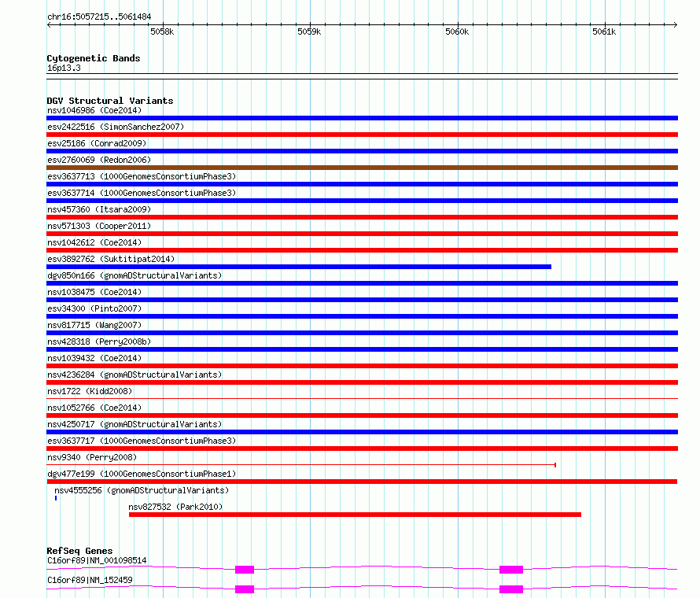Open variant label nsv4236284 (gnomADStructuralVariants)
The width and height of the screenshot is (700, 598).
pos(134,375)
